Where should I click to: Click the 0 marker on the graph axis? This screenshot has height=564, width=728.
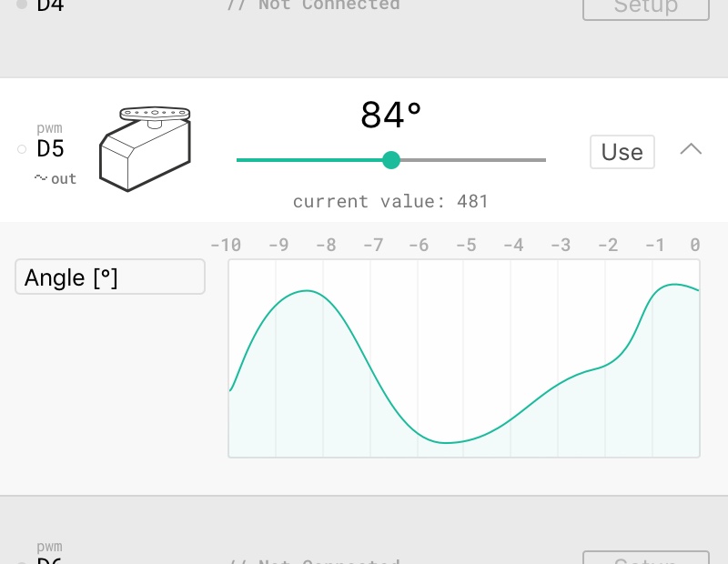(x=695, y=245)
